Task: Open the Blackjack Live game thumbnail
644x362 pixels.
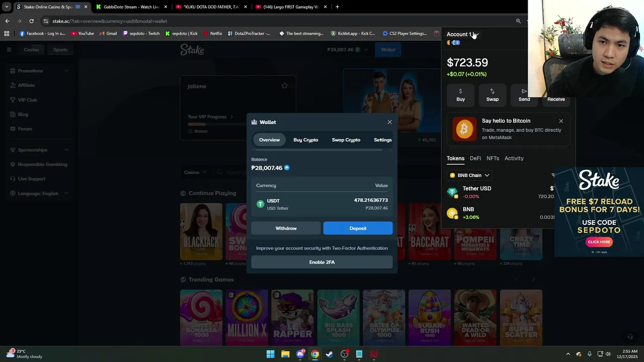Action: (201, 232)
